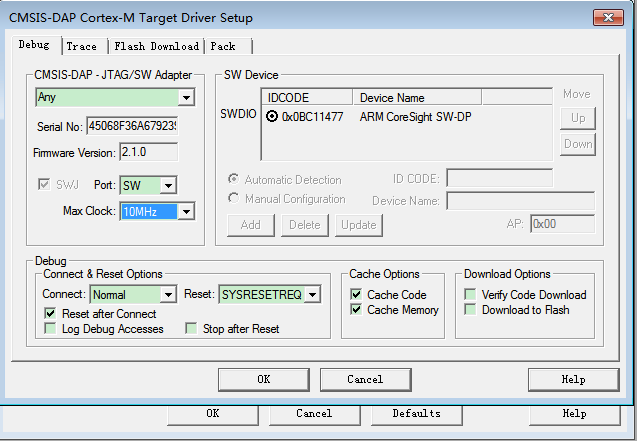Select the SWDIO 0x0BC11477 radio button

point(272,117)
